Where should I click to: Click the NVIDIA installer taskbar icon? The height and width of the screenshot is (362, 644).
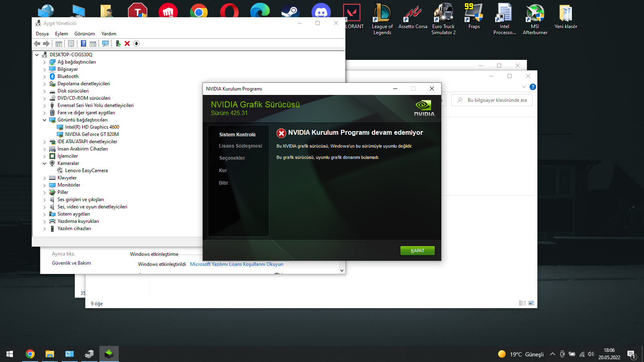109,354
